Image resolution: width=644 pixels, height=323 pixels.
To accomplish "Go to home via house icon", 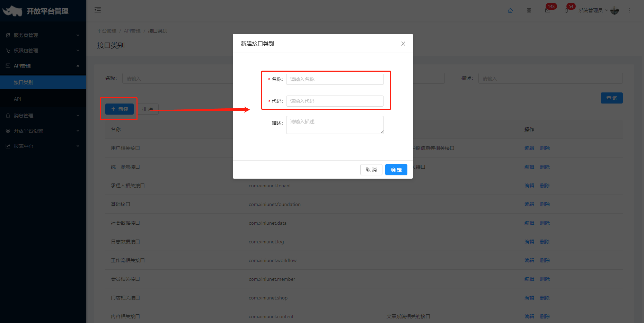I will point(510,10).
